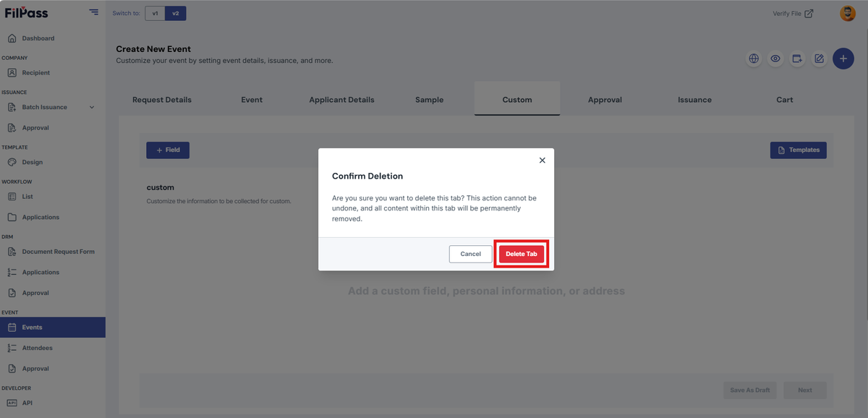The width and height of the screenshot is (868, 418).
Task: Click the DRM Approval document icon
Action: [x=12, y=293]
